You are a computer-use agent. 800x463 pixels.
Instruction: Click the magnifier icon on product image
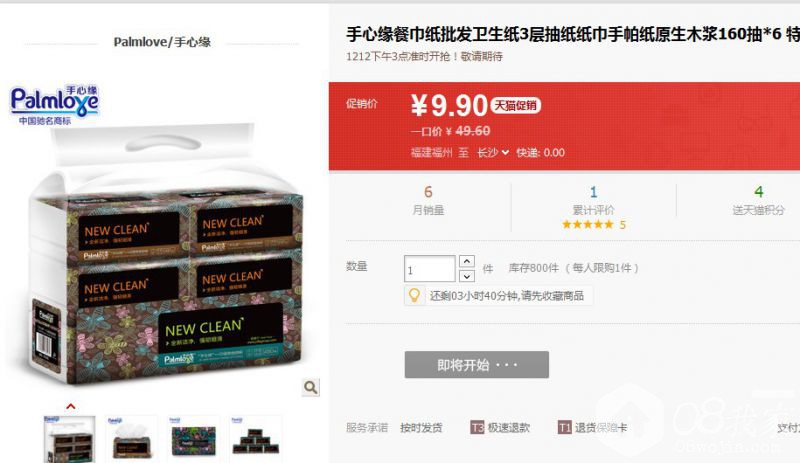310,387
